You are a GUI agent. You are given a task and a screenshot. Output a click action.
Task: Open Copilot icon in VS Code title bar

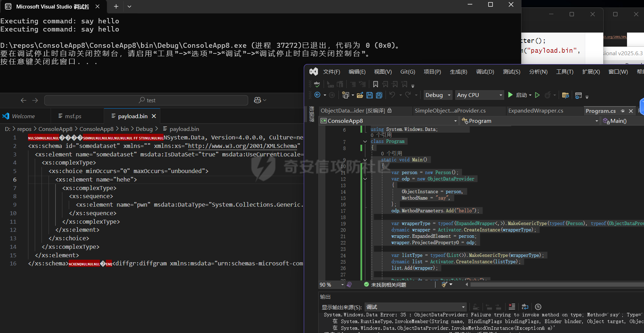pos(257,101)
